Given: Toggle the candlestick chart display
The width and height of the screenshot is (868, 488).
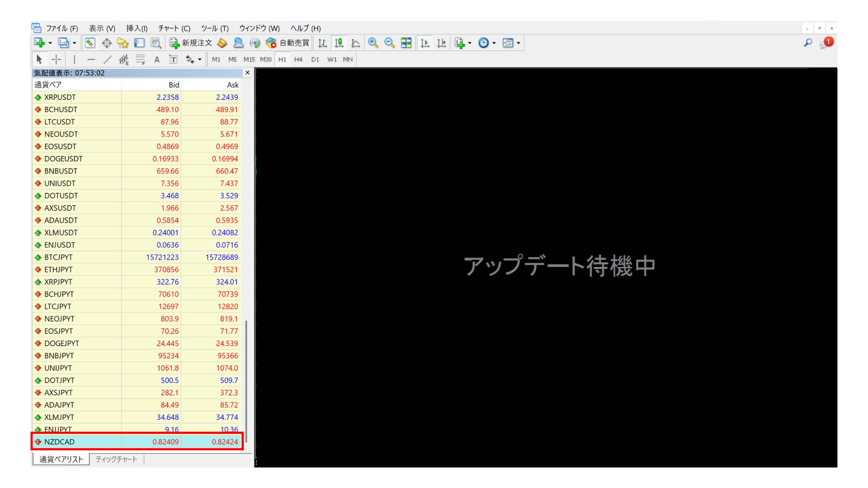Looking at the screenshot, I should pyautogui.click(x=338, y=43).
